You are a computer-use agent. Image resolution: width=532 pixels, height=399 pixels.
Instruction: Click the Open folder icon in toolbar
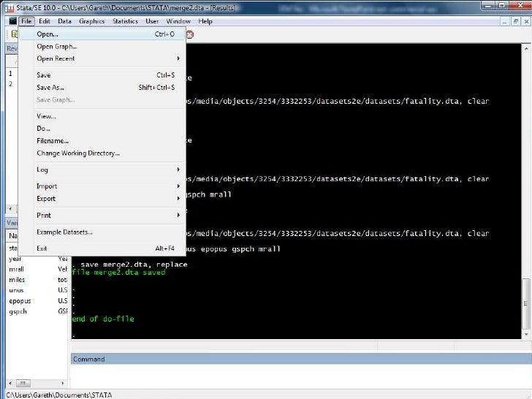tap(12, 34)
